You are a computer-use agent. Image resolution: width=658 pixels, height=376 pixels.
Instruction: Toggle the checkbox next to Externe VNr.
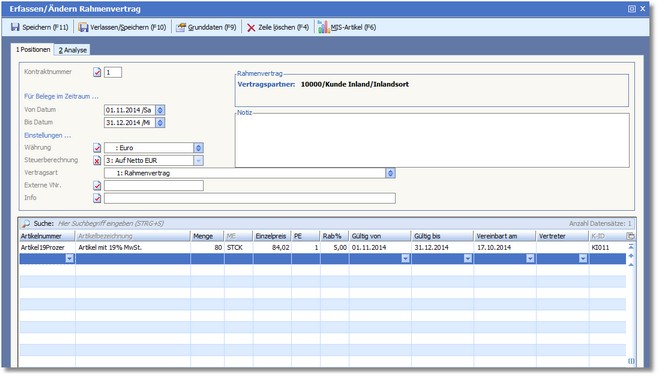[97, 185]
